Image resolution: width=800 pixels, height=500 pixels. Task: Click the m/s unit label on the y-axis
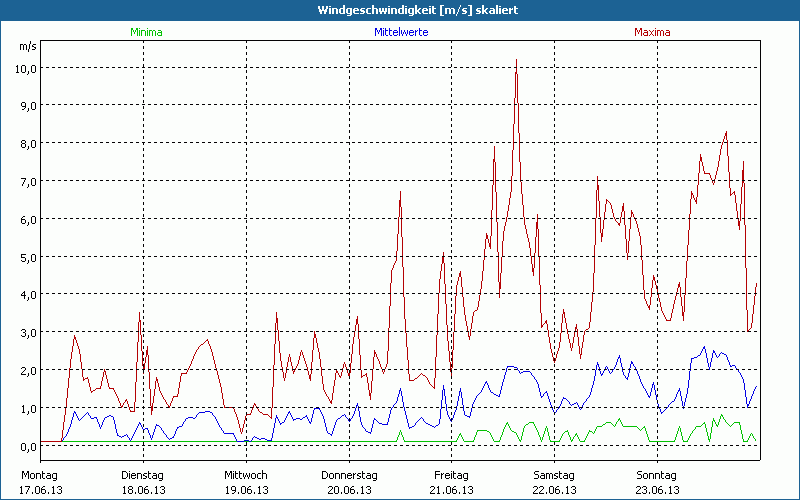point(27,46)
